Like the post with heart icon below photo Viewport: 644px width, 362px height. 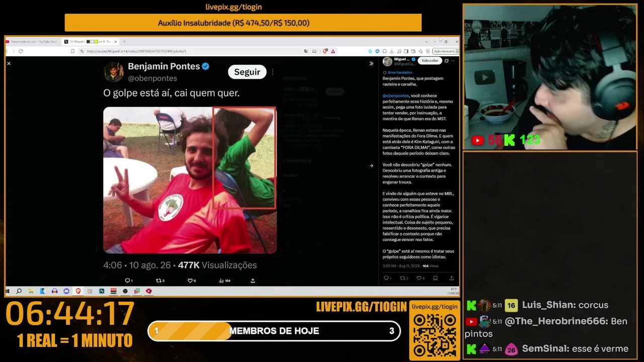click(191, 281)
